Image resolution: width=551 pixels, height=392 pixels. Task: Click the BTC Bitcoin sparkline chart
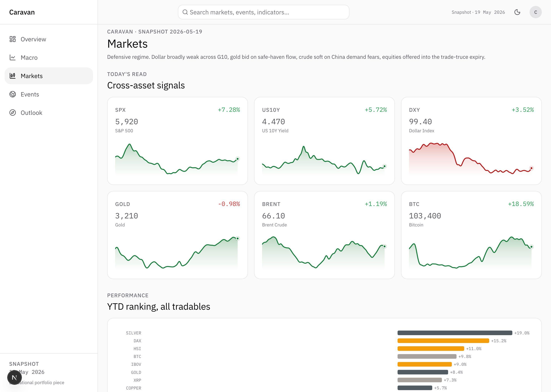(471, 252)
